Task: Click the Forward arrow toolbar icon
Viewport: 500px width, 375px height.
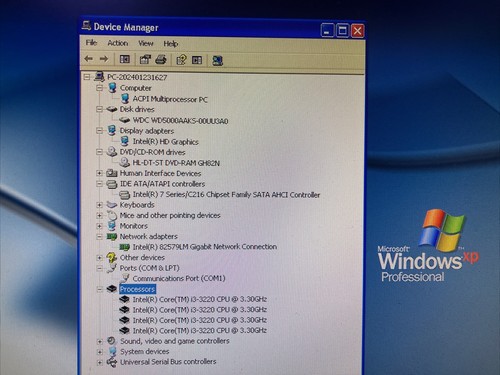Action: tap(104, 59)
